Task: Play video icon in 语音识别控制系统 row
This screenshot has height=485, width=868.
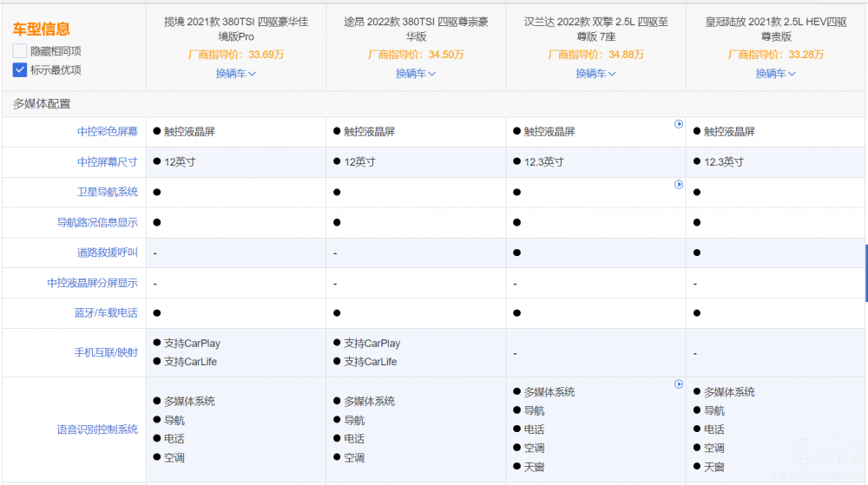Action: tap(679, 384)
